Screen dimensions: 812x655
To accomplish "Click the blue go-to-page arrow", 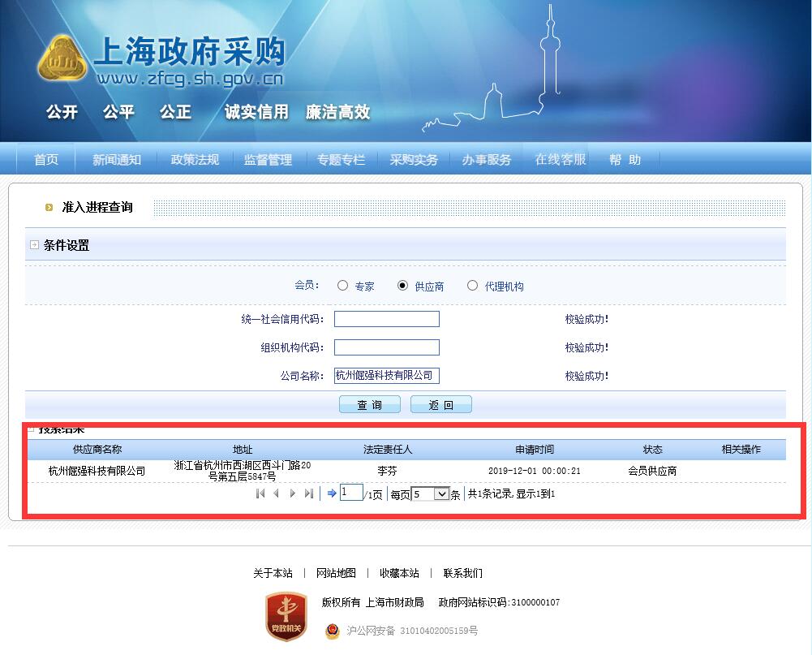I will pos(332,493).
